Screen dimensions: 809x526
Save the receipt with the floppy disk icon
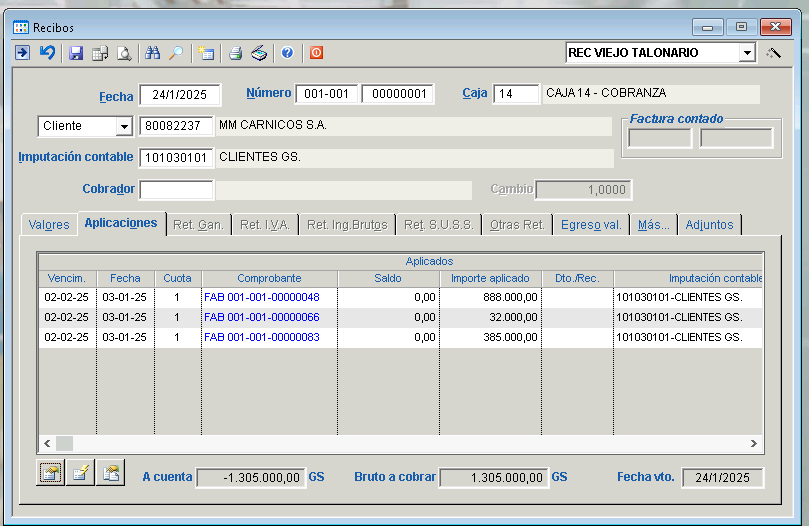point(76,53)
